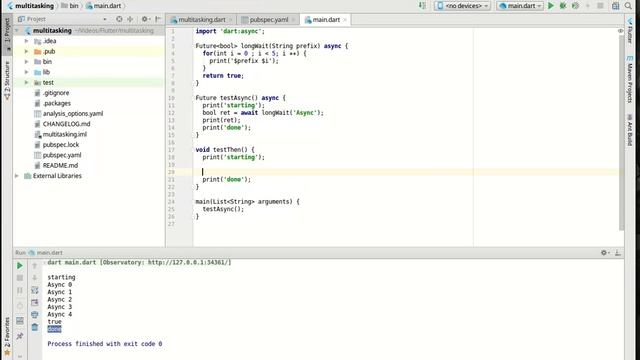The image size is (640, 360).
Task: Run with coverage icon in top toolbar
Action: (575, 6)
